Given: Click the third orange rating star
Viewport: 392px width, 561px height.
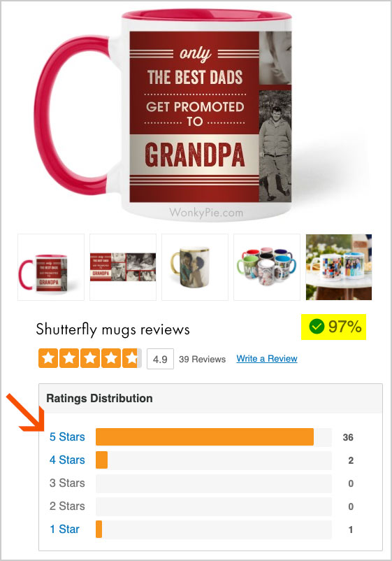Looking at the screenshot, I should coord(90,358).
